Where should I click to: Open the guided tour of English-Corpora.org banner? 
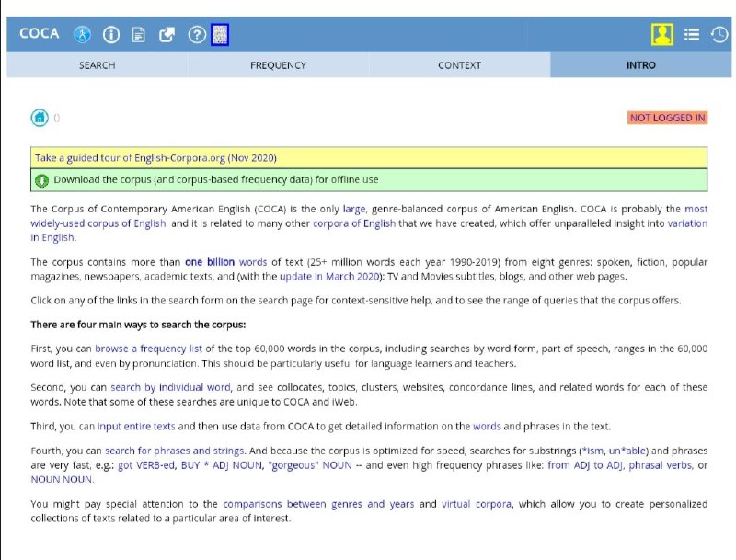pyautogui.click(x=369, y=158)
